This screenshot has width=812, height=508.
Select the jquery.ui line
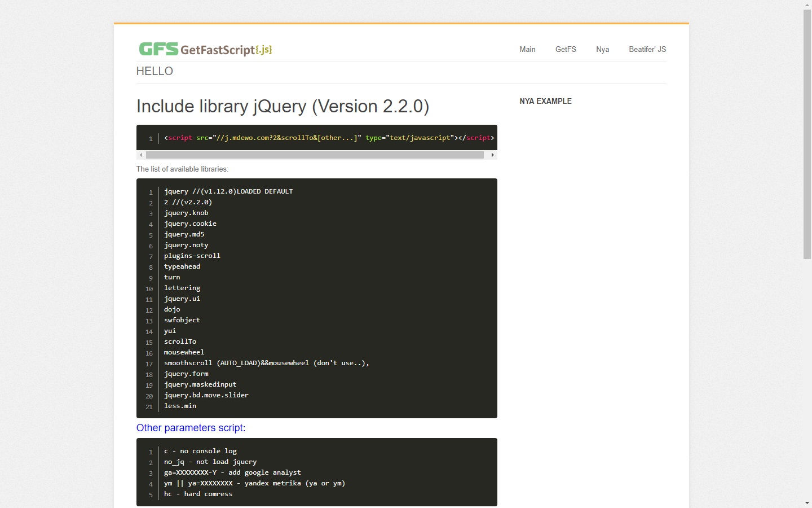[182, 299]
